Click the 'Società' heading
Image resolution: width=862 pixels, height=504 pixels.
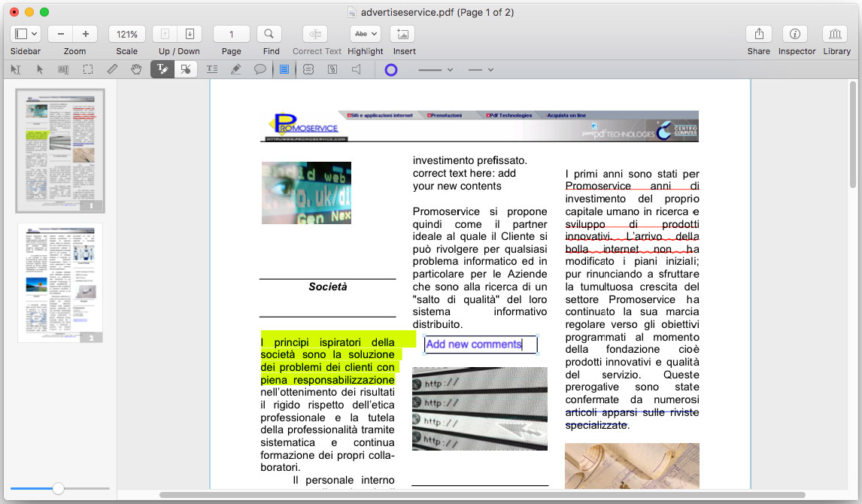point(328,287)
